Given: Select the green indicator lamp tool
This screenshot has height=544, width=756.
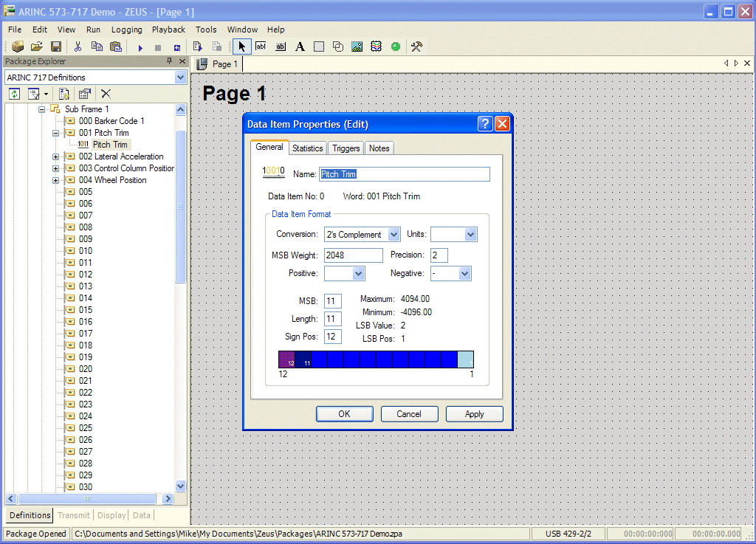Looking at the screenshot, I should click(396, 47).
